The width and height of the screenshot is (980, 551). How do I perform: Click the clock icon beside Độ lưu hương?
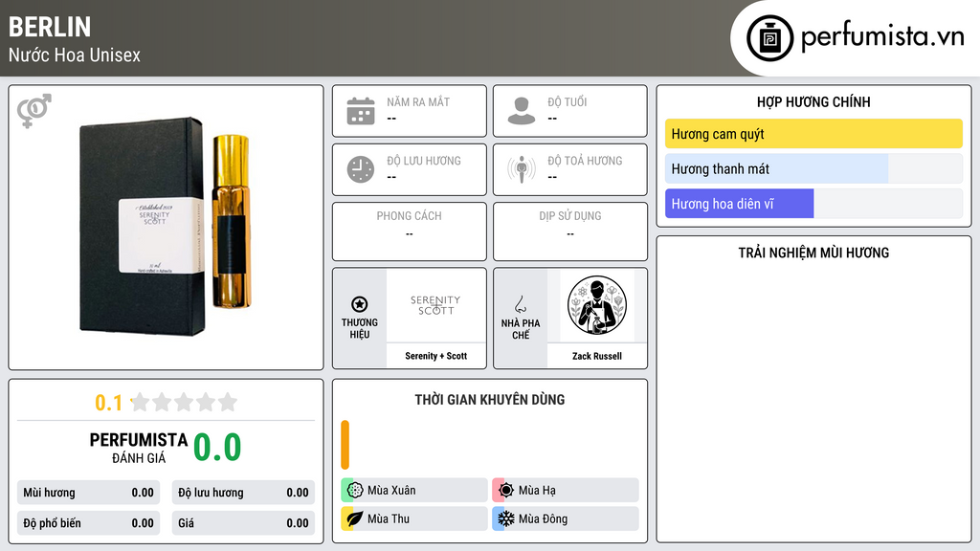(361, 169)
